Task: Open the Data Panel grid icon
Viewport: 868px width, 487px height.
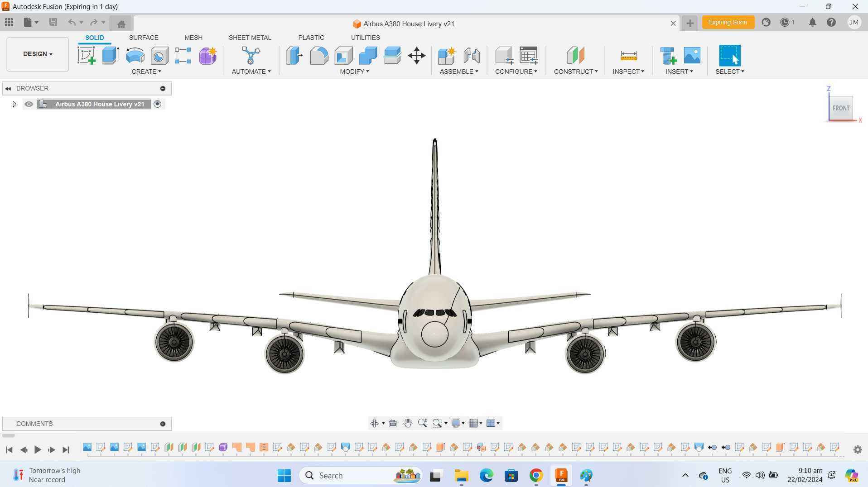Action: (9, 22)
